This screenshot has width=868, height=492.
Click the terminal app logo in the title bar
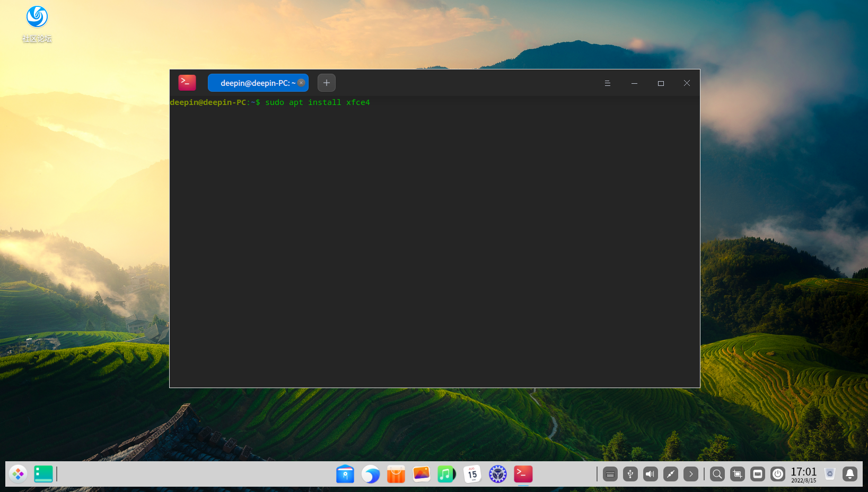(187, 83)
